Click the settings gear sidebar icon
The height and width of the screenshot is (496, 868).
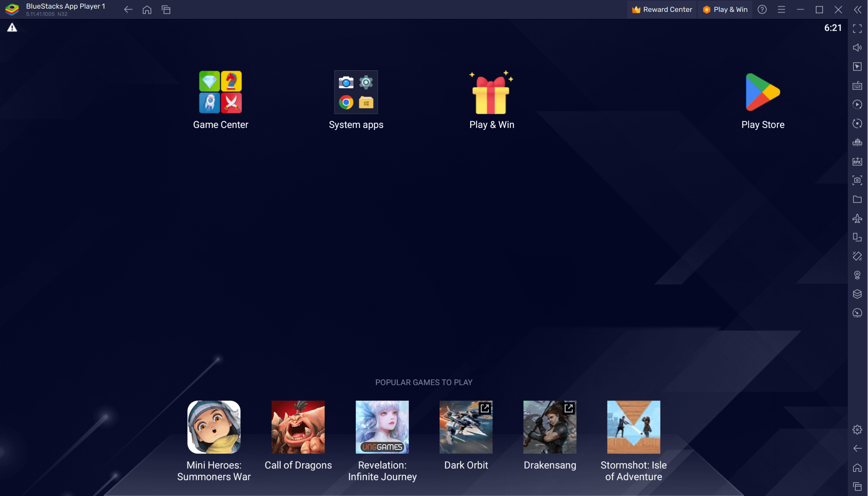coord(857,428)
